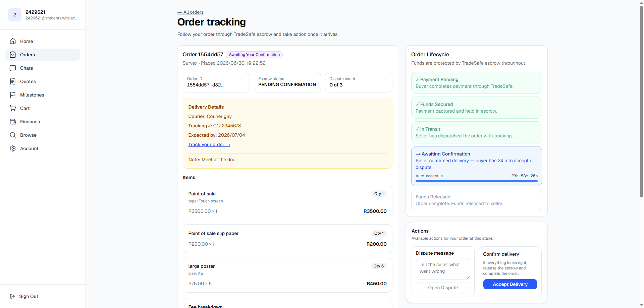Click the Confirm delivery heading

501,254
